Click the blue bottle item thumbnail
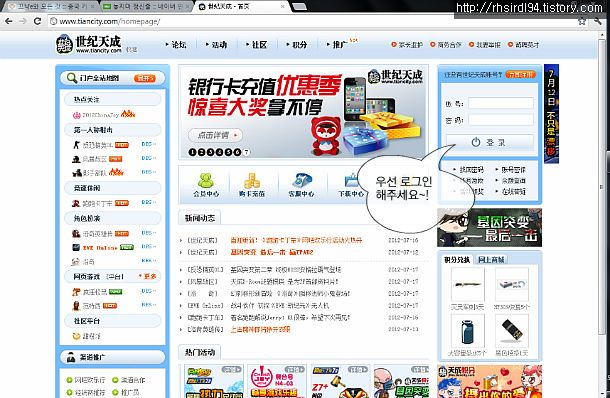The image size is (610, 398). [x=468, y=331]
